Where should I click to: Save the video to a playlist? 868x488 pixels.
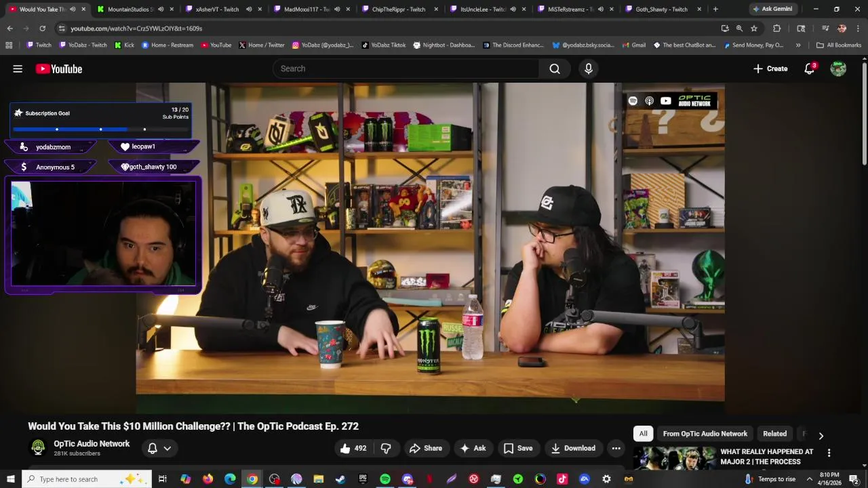(518, 448)
